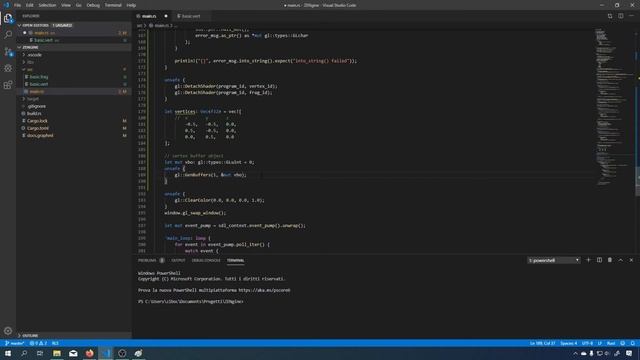Follow the aka.ms/pscore6 link in the terminal
Screen dimensions: 640x360
point(264,290)
